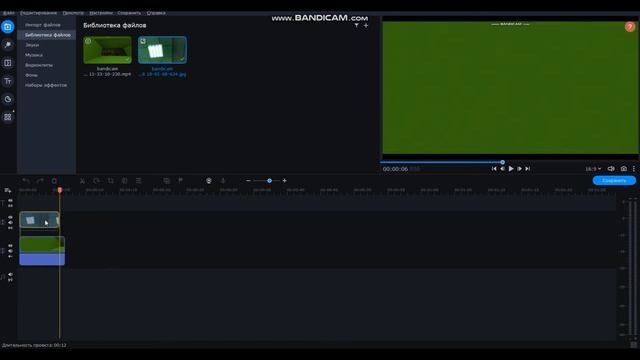640x360 pixels.
Task: Take a preview snapshot with camera icon
Action: (x=624, y=169)
